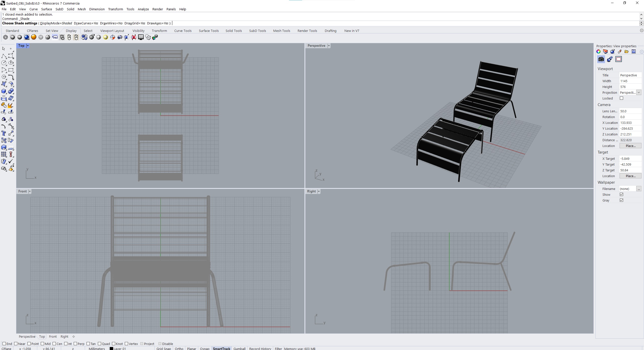Toggle Gumball in the status bar
The image size is (644, 350).
[x=239, y=348]
